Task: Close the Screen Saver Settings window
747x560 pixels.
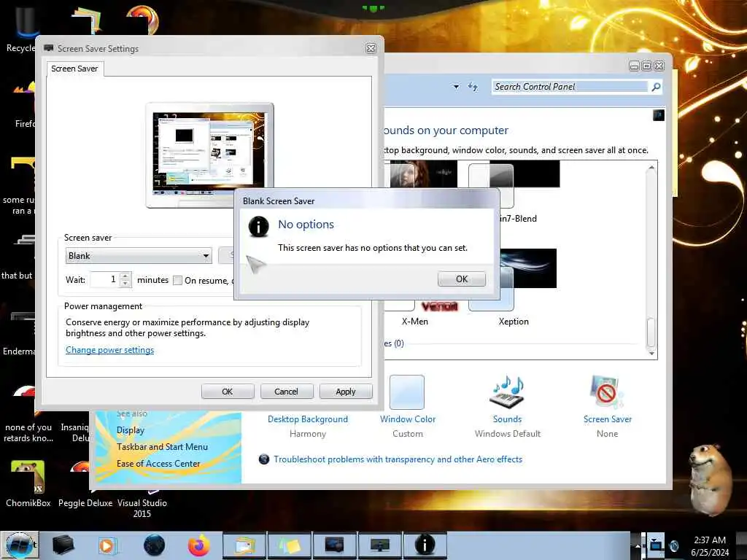Action: (x=371, y=49)
